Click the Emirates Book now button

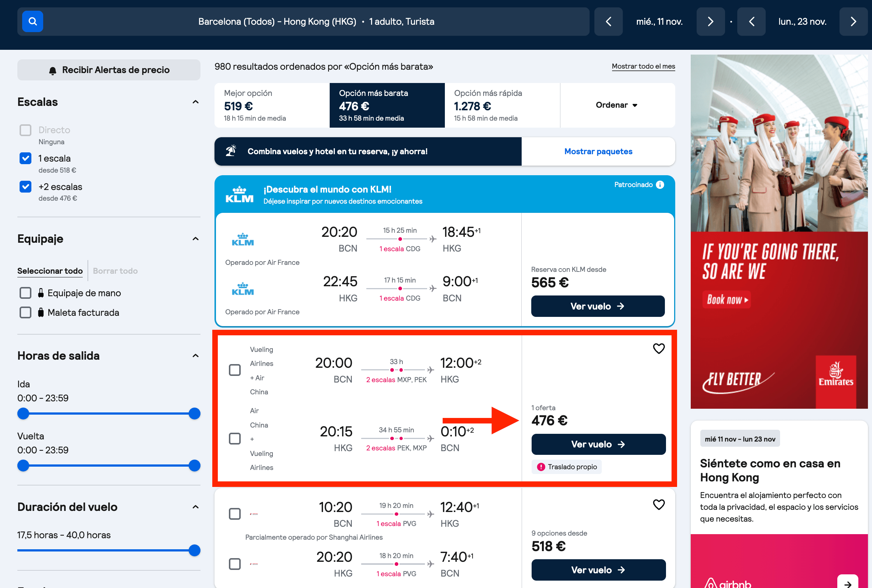(727, 300)
